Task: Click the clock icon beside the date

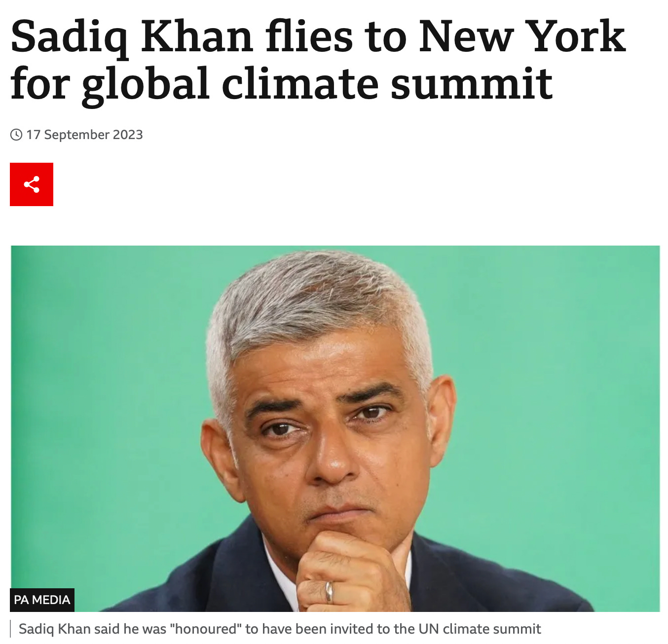Action: [16, 135]
